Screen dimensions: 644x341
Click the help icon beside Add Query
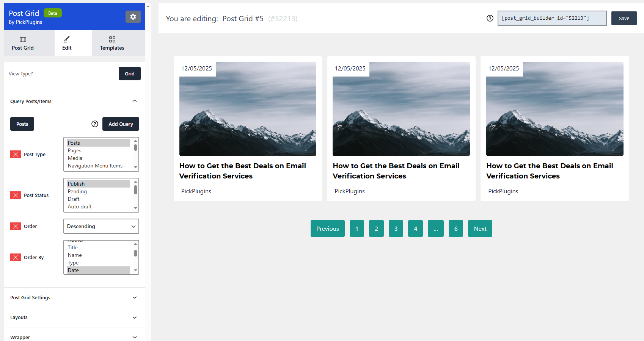[x=95, y=124]
